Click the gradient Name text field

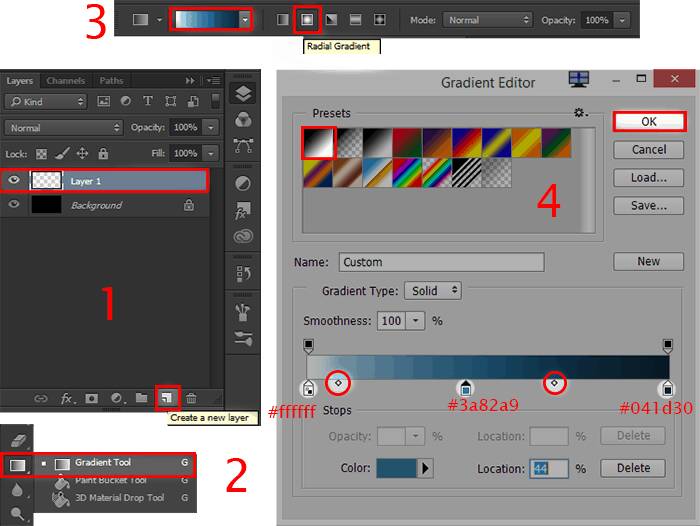tap(441, 262)
